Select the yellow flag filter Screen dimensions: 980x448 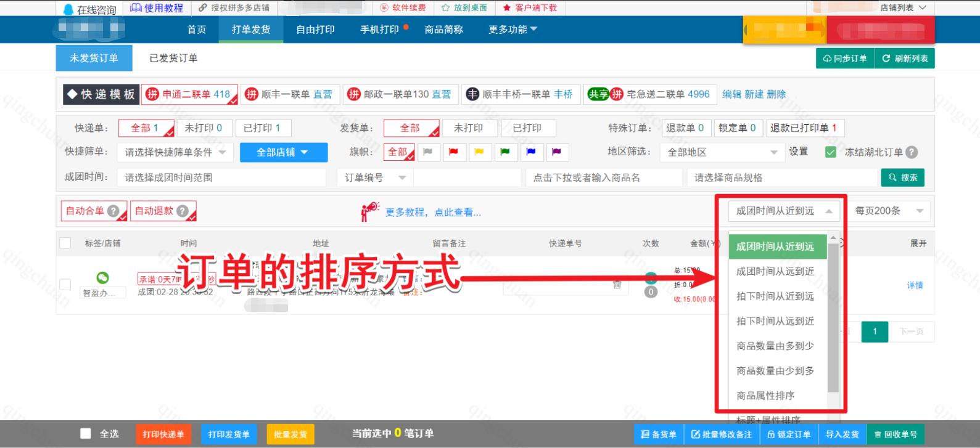click(479, 152)
